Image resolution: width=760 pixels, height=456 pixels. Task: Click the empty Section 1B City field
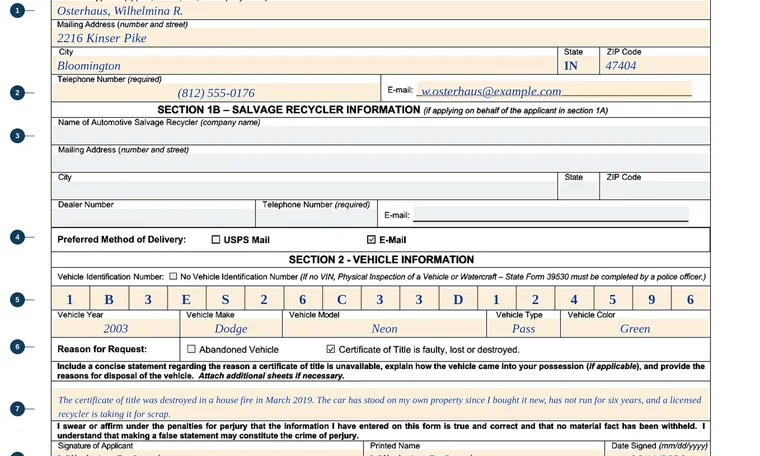[x=304, y=190]
